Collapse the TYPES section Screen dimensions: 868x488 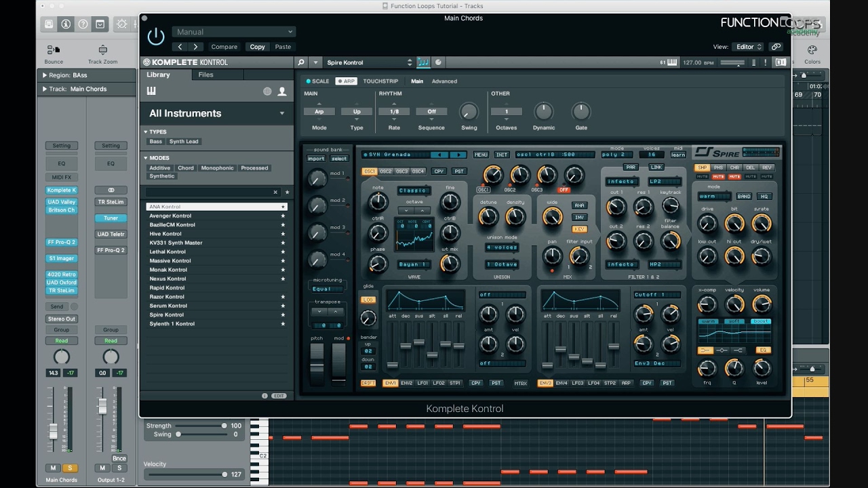pos(146,132)
